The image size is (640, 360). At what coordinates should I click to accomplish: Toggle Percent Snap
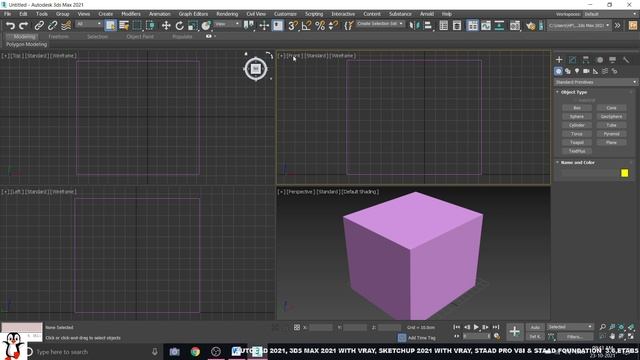(x=320, y=25)
